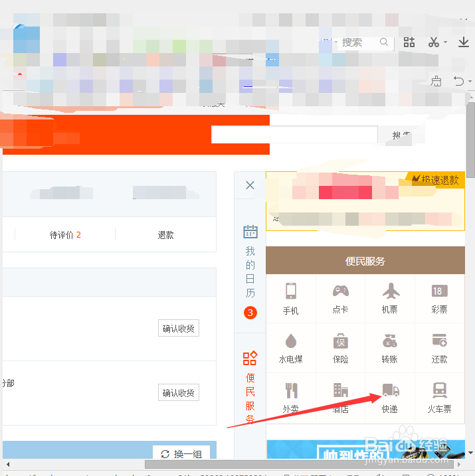Open the 待评价 pending reviews tab
Viewport: 475px width, 476px height.
click(65, 235)
